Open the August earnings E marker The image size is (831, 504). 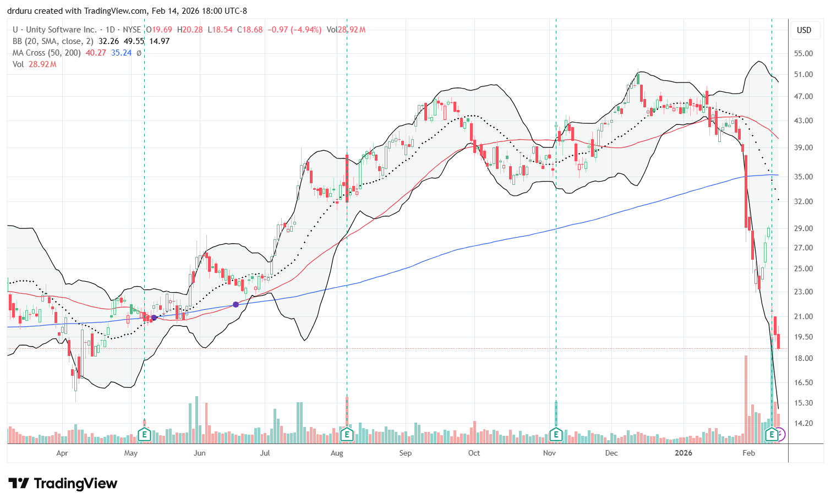(x=347, y=435)
